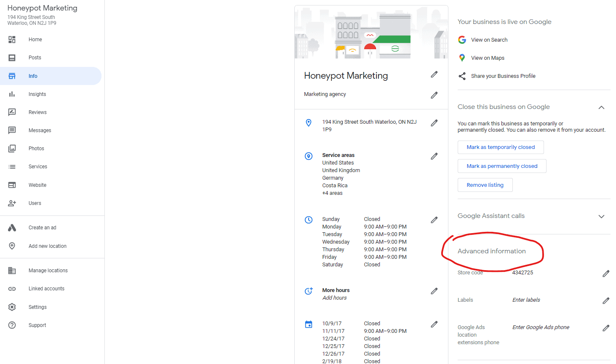Expand Google Assistant calls section
616x364 pixels.
601,216
